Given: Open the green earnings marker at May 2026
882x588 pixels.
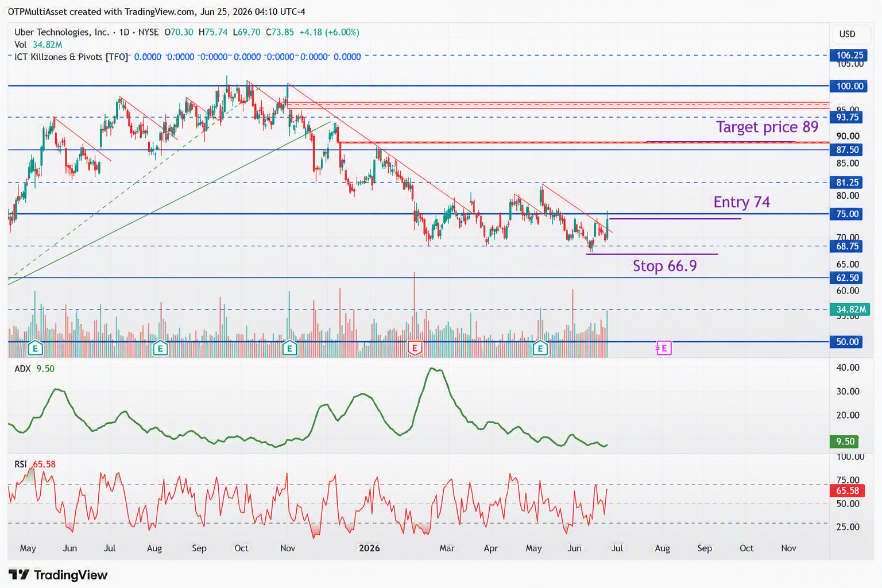Looking at the screenshot, I should click(540, 348).
